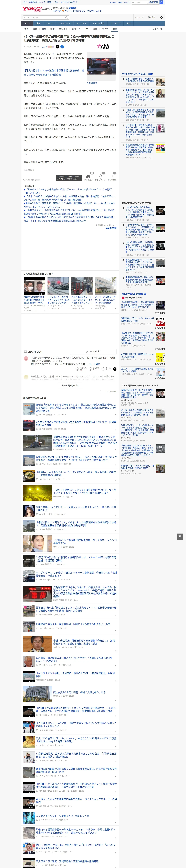
Task: Open 写真で見る patrol car link
Action: point(54,72)
